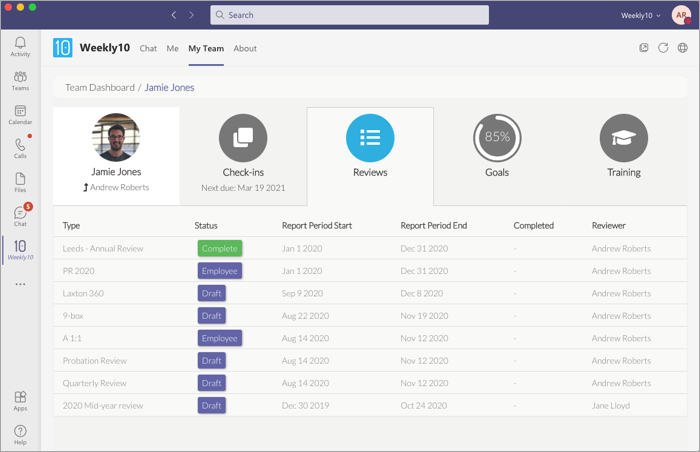Image resolution: width=700 pixels, height=452 pixels.
Task: Switch to the Me tab
Action: tap(172, 49)
